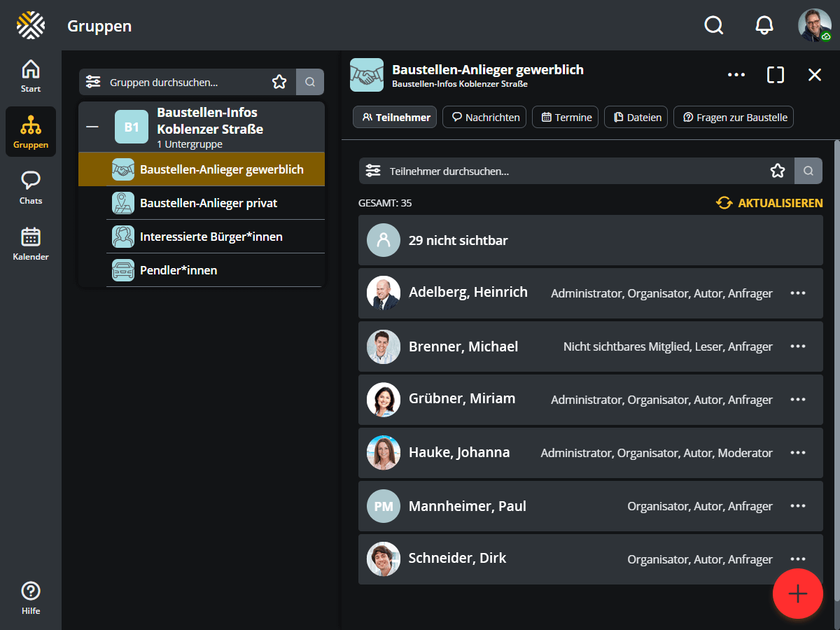Open the Hilfe help icon
The image size is (840, 630).
click(x=31, y=598)
